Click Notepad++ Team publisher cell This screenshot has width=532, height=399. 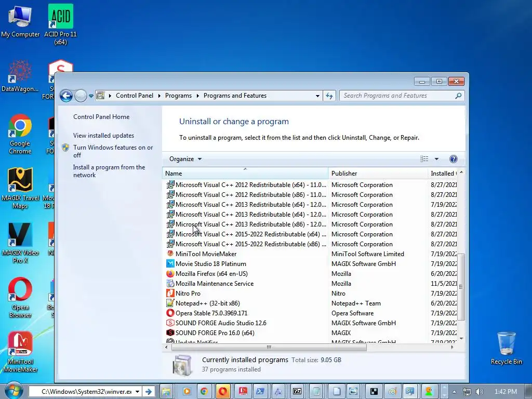356,303
